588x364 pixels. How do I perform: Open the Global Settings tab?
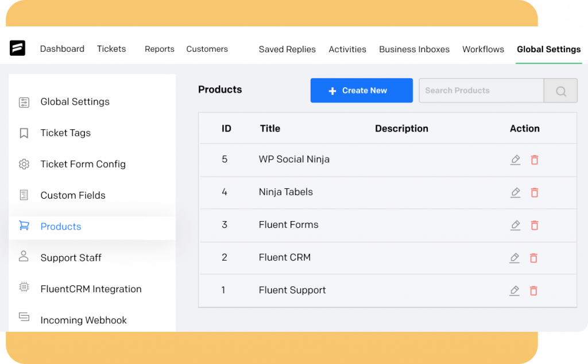(x=548, y=49)
